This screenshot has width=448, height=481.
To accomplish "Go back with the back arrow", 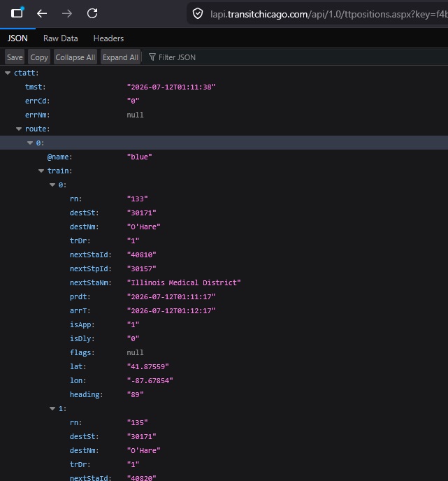I will coord(42,13).
